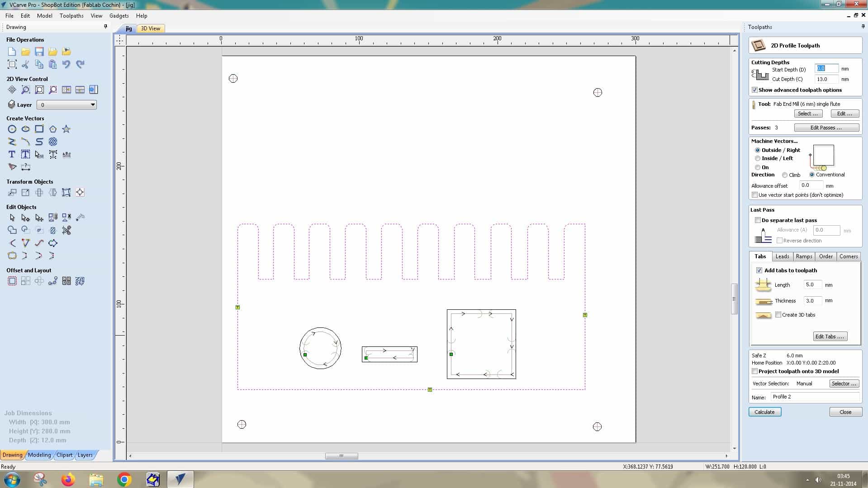The image size is (868, 488).
Task: Enable Project toolpath onto 3D model
Action: (754, 371)
